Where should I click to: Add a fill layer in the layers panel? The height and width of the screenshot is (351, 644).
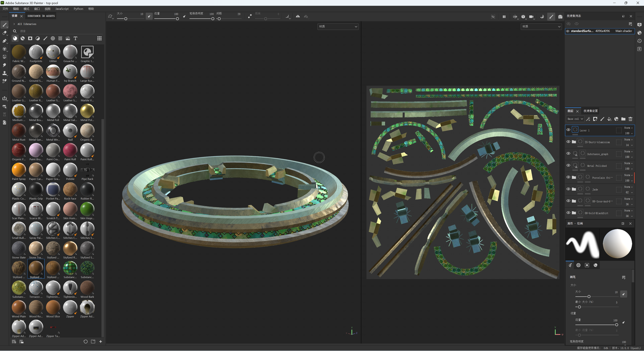(x=609, y=119)
